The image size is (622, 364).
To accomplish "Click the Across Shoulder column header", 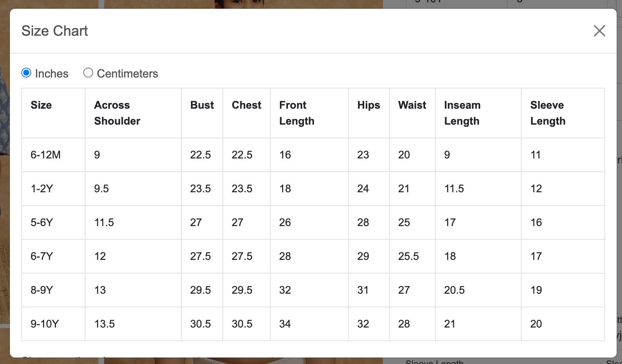I will tap(117, 113).
